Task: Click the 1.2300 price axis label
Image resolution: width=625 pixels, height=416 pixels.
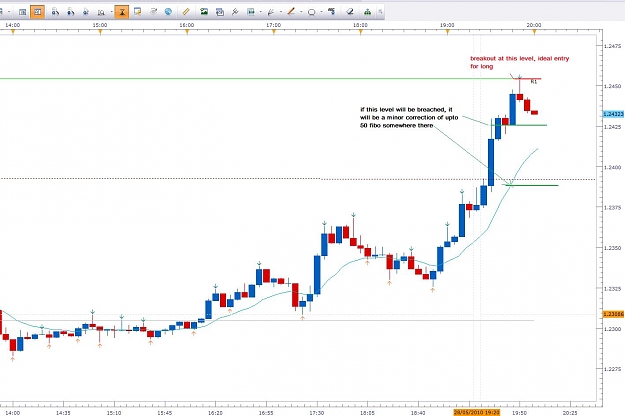Action: point(613,329)
